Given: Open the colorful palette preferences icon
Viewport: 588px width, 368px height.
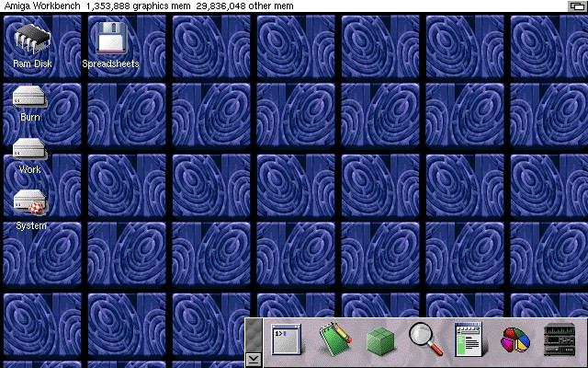Looking at the screenshot, I should (514, 340).
